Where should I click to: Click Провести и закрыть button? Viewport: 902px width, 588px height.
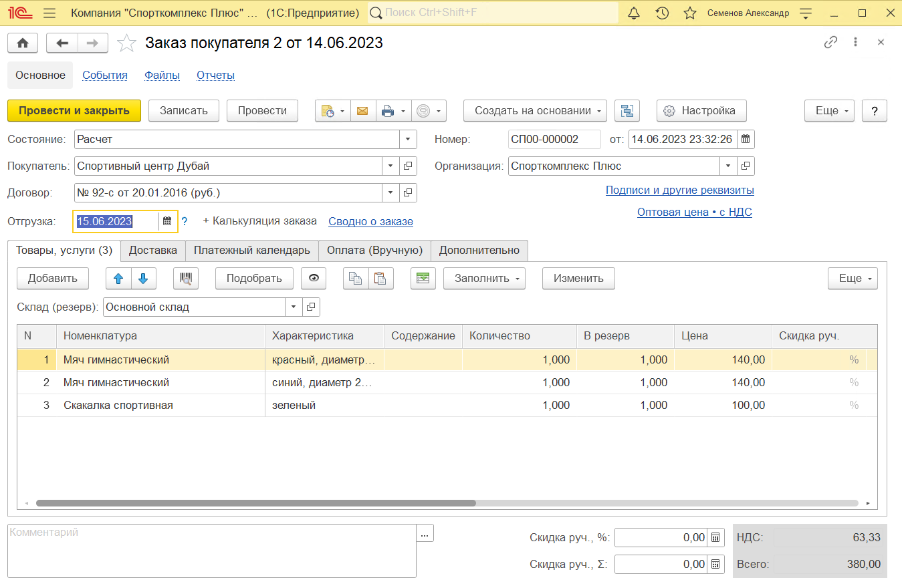[74, 111]
